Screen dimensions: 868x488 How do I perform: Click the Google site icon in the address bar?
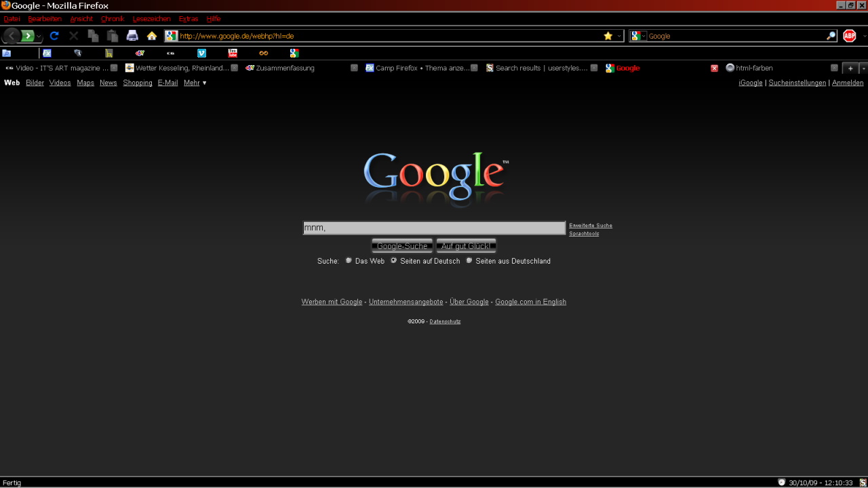[x=171, y=36]
